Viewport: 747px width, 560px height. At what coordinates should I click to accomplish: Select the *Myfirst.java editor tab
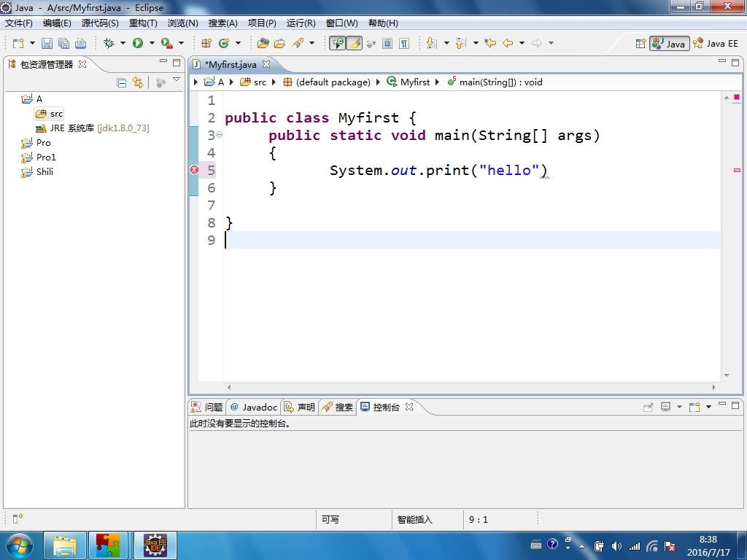231,64
